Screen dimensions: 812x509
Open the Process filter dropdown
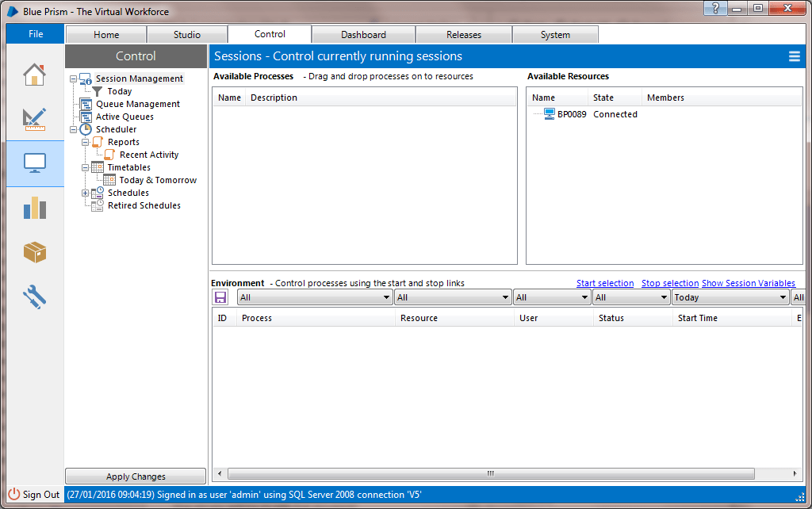(x=315, y=297)
